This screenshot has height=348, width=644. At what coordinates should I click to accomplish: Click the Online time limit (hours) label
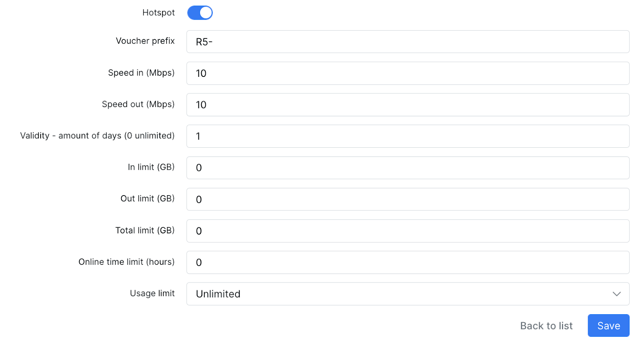coord(126,262)
